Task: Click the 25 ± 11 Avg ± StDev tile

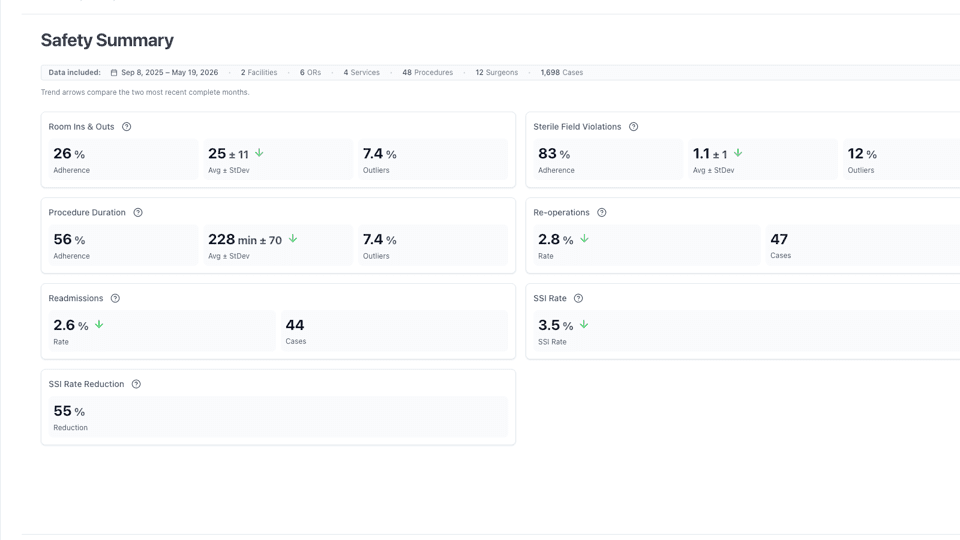Action: (x=278, y=160)
